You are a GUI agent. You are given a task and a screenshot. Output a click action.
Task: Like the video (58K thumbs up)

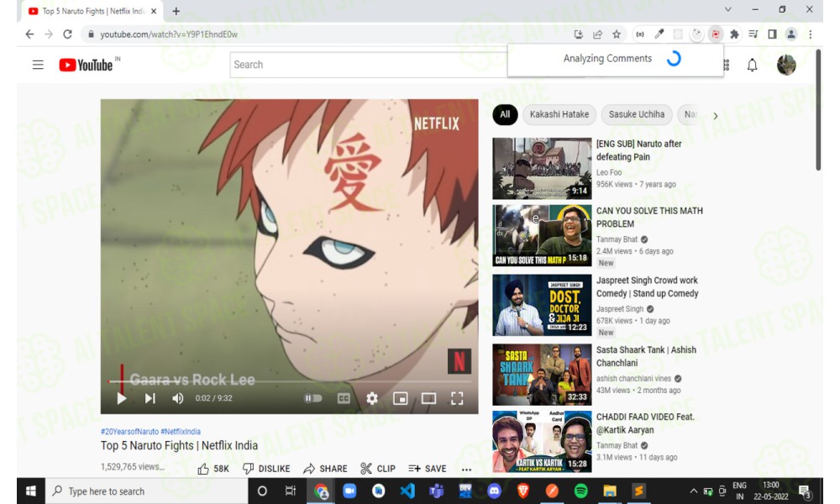[x=213, y=469]
